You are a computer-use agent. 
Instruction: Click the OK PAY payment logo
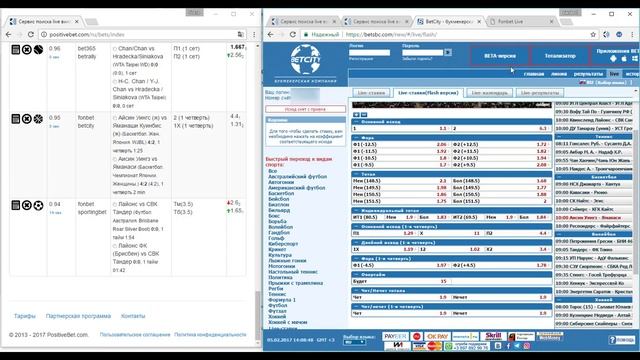coord(438,336)
